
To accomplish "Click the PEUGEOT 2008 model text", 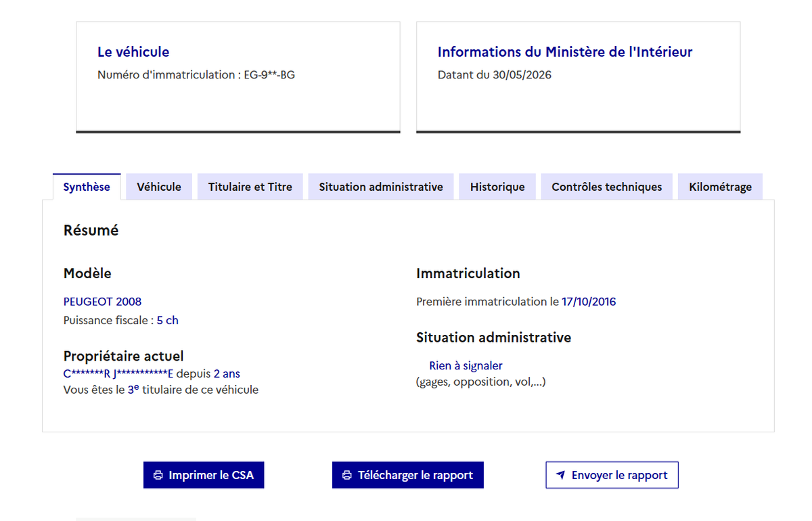I will click(x=102, y=302).
